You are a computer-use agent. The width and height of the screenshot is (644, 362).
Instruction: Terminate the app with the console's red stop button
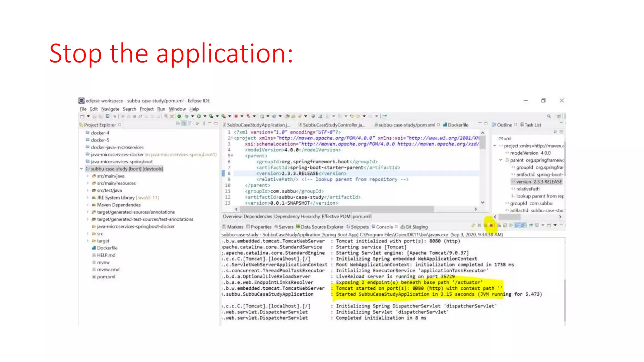coord(491,225)
